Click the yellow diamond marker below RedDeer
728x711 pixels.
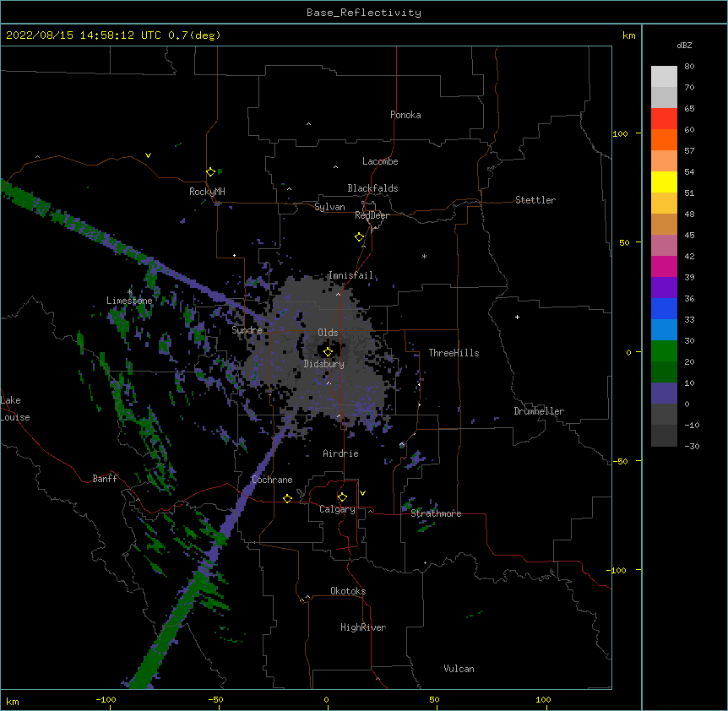click(359, 236)
